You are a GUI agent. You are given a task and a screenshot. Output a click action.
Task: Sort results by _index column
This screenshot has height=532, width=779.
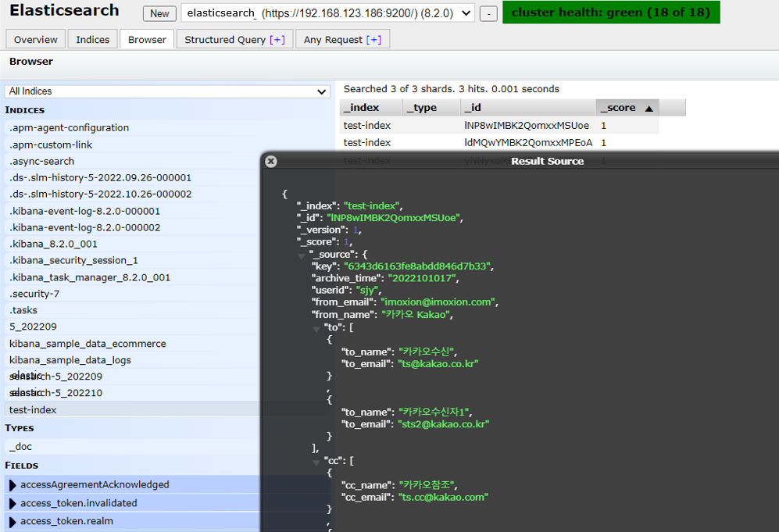[370, 107]
